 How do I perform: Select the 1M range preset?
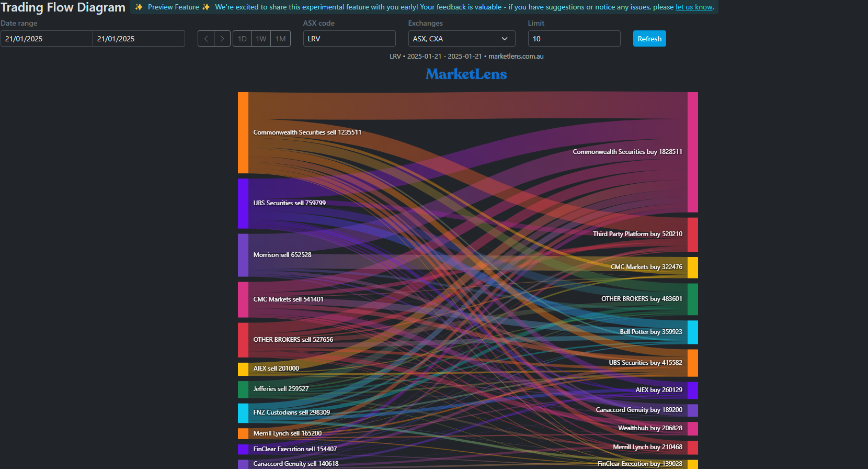tap(281, 39)
